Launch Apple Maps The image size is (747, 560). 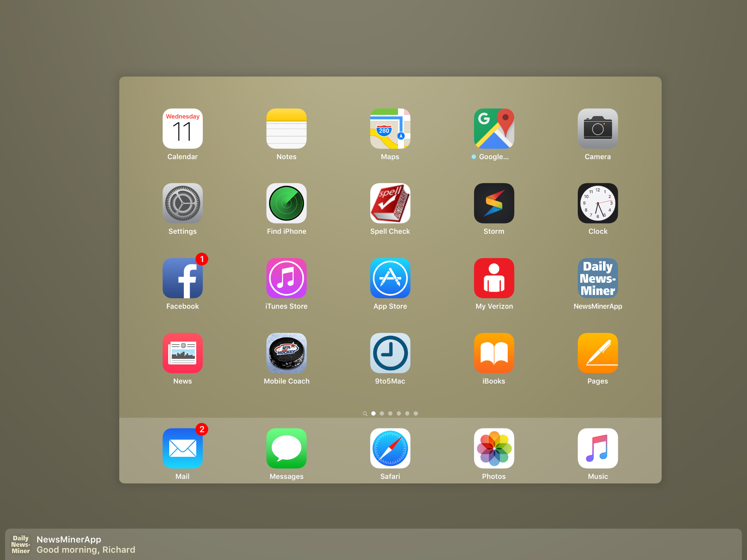point(390,128)
